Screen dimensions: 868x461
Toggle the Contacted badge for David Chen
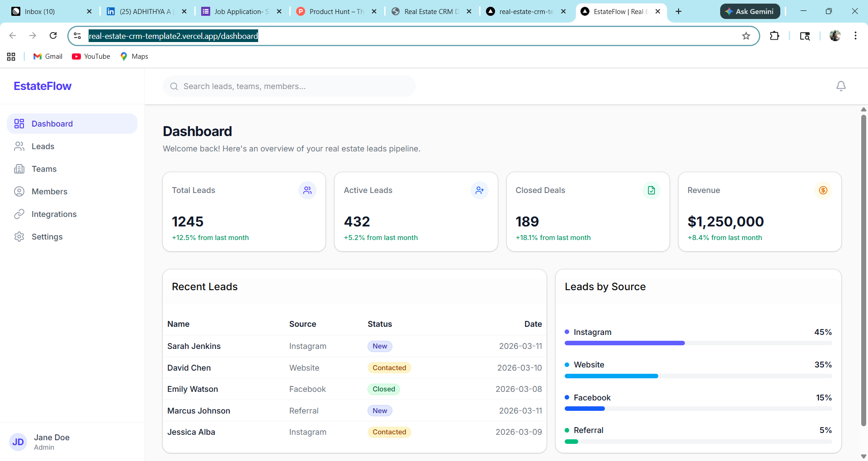click(x=389, y=367)
